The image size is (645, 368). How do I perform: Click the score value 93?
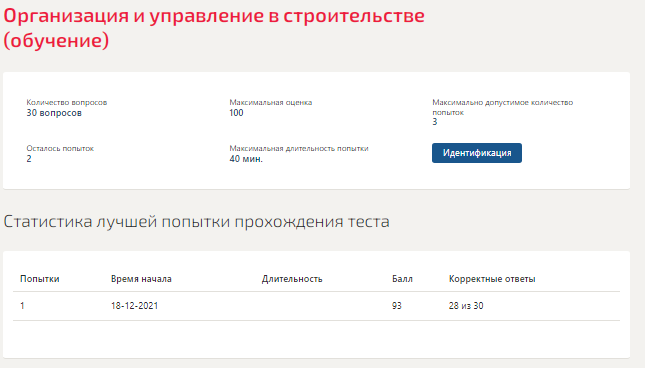pos(397,306)
